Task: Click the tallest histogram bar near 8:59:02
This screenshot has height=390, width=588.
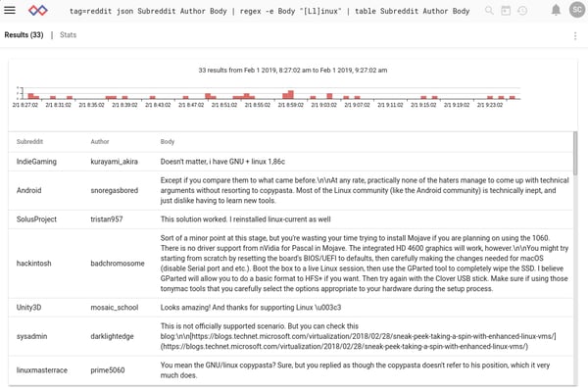Action: 291,94
